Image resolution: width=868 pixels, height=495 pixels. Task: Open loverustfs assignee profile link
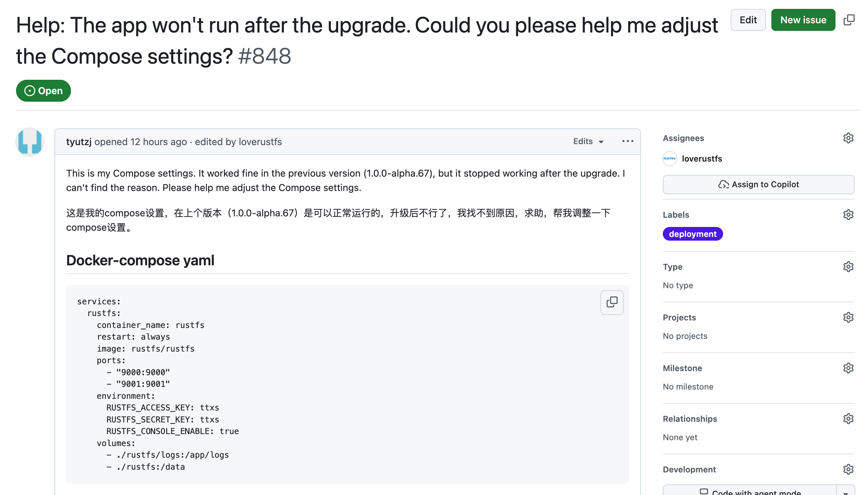[702, 158]
